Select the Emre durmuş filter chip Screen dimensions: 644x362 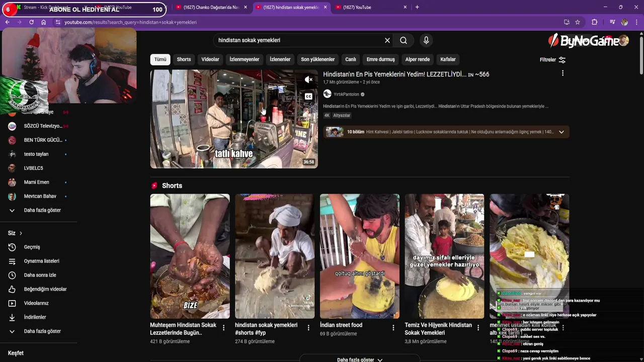[381, 59]
